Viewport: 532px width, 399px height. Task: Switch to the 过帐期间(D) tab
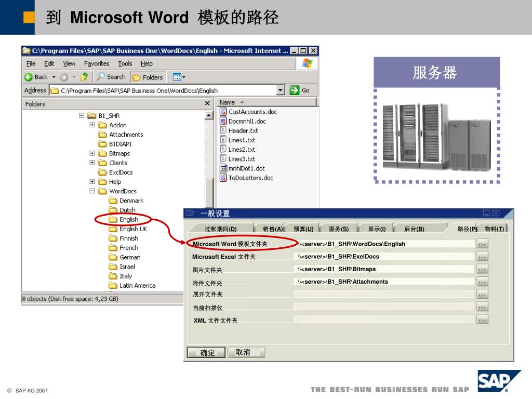pos(220,229)
